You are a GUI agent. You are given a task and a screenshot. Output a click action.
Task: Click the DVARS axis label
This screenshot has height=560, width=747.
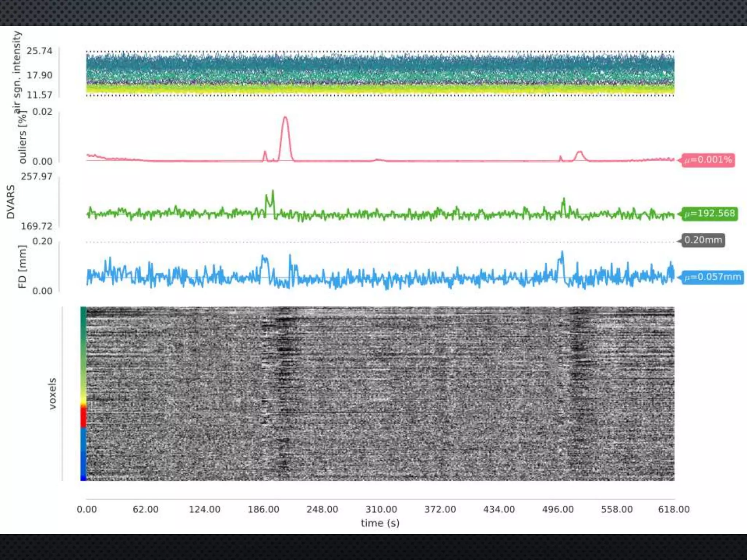11,202
